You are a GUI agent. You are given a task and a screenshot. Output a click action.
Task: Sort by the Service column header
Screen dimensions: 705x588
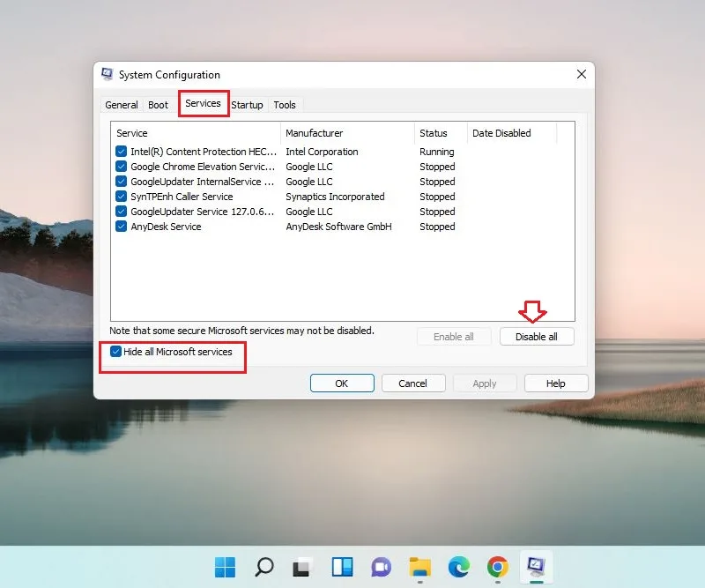click(x=196, y=133)
